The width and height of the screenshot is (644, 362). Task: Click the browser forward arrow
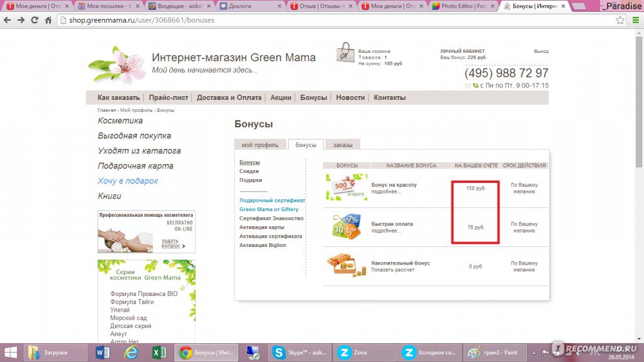(x=21, y=20)
